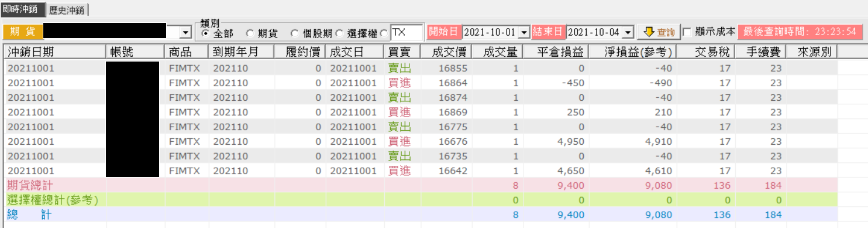Click the 期貨 orange label button
The width and height of the screenshot is (868, 228).
click(22, 32)
